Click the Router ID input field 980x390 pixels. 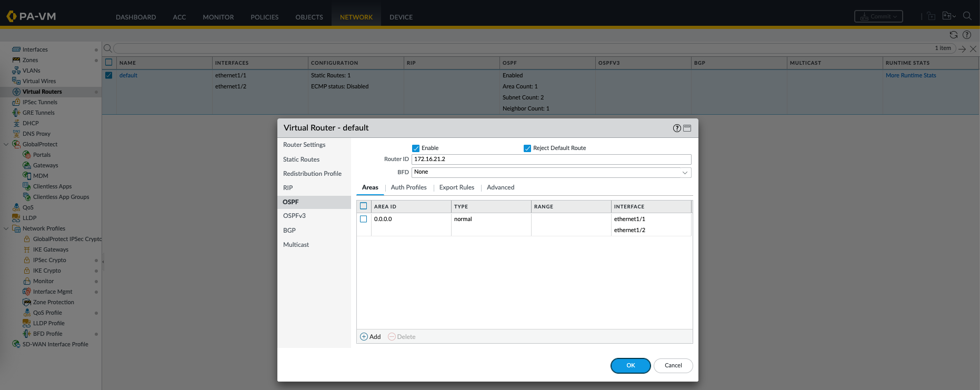tap(551, 159)
